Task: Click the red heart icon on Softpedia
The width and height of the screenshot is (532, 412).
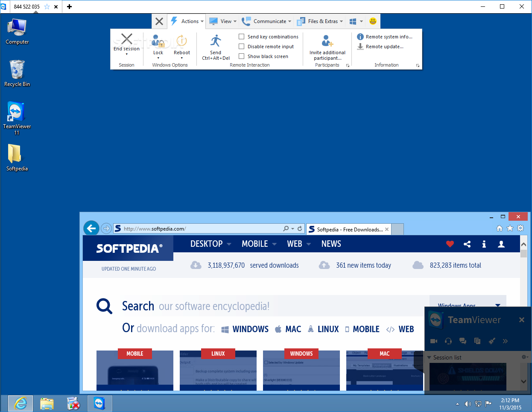Action: (450, 244)
